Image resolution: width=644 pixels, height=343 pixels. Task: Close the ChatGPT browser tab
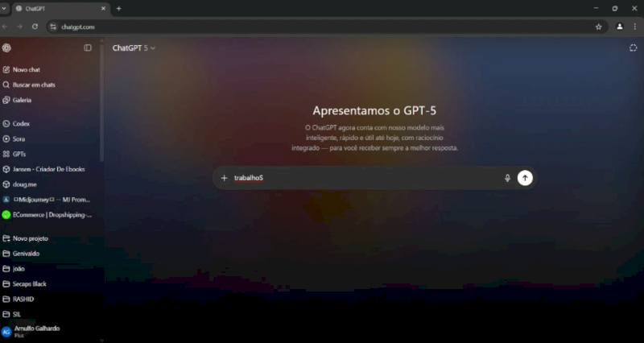[103, 8]
